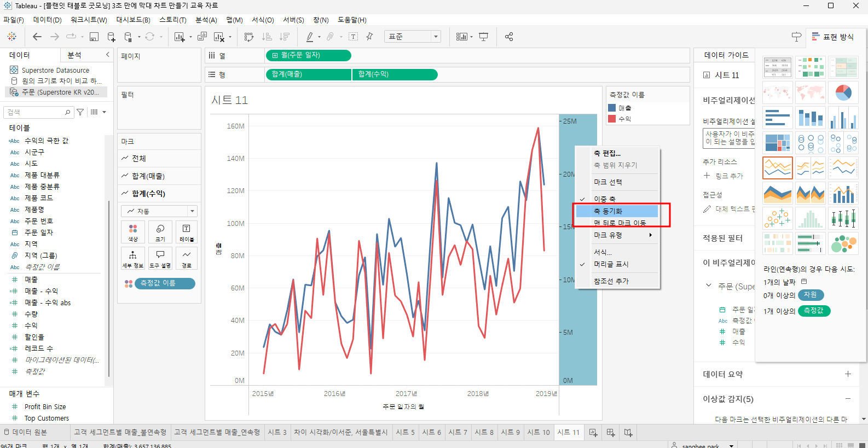Open the 분석(A) menu
Viewport: 868px width, 448px height.
[x=206, y=20]
